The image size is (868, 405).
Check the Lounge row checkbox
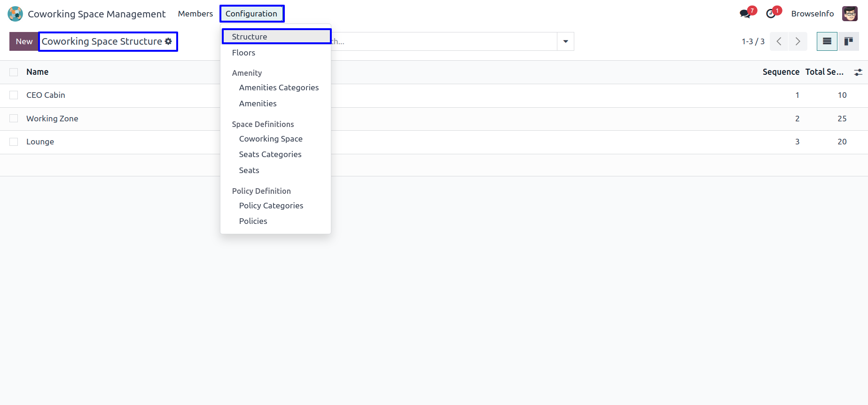(14, 142)
